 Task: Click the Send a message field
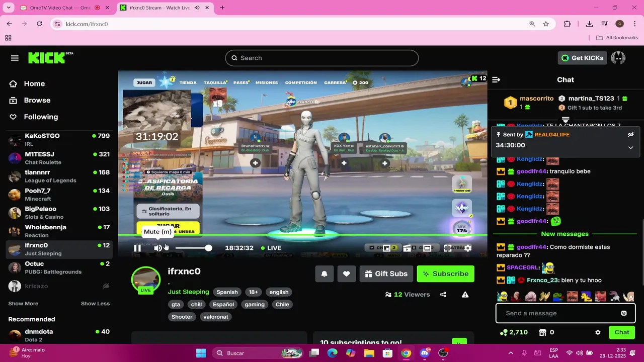(566, 313)
